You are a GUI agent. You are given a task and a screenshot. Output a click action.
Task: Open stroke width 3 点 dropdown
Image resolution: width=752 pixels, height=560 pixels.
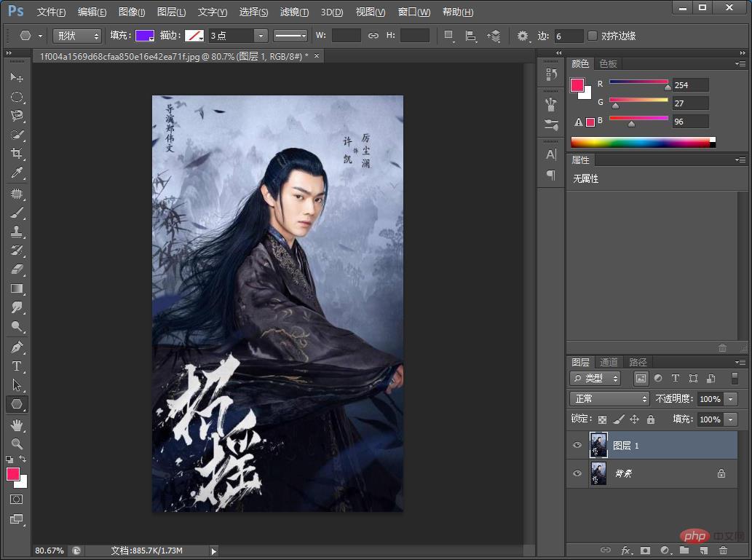click(261, 36)
